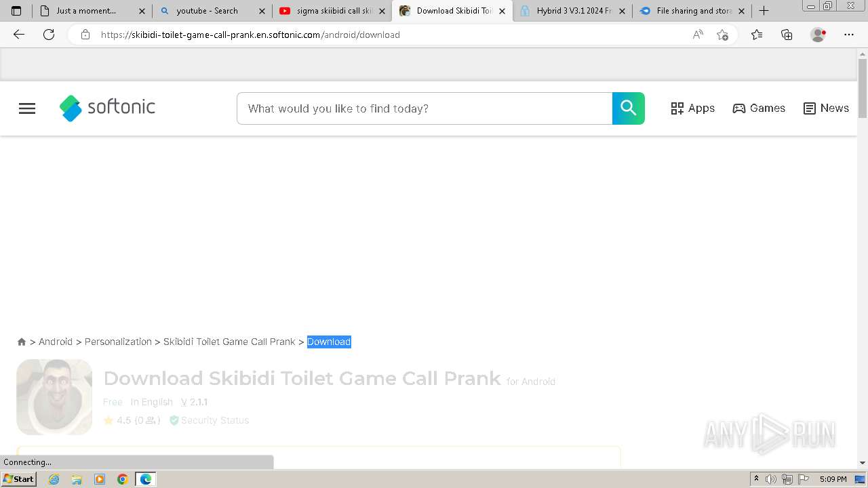Open the Windows Start menu
Viewport: 868px width, 488px height.
point(18,479)
